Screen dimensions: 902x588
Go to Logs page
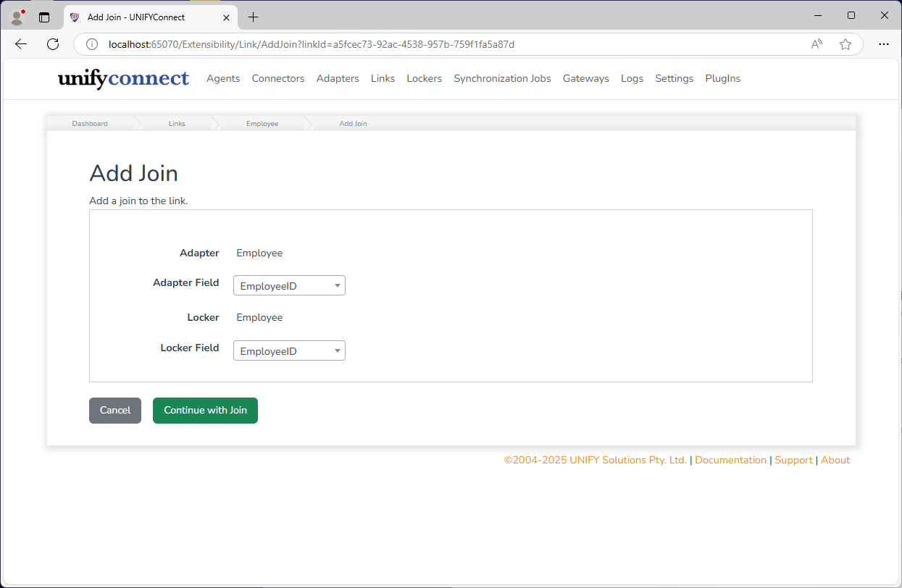[x=632, y=78]
